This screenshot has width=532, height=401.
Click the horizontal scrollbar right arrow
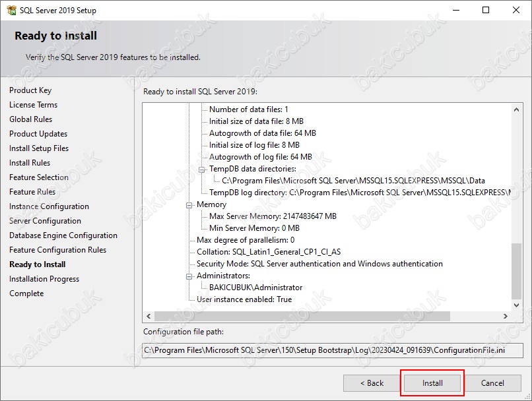[506, 316]
